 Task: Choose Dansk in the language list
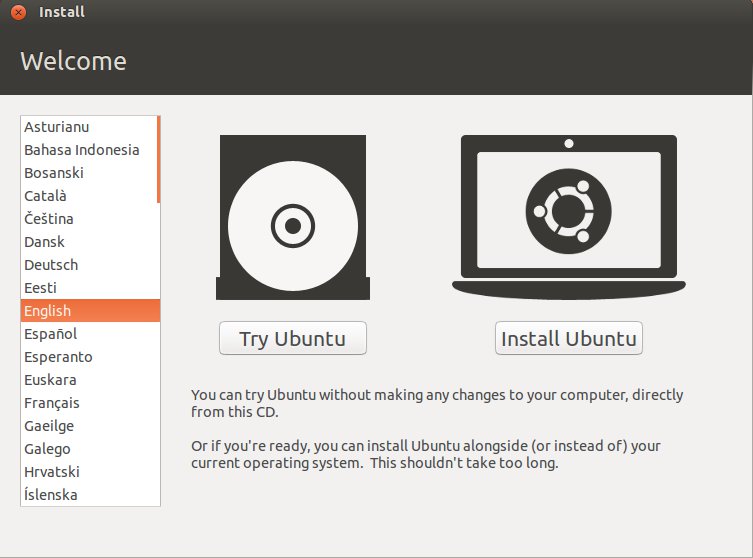90,242
